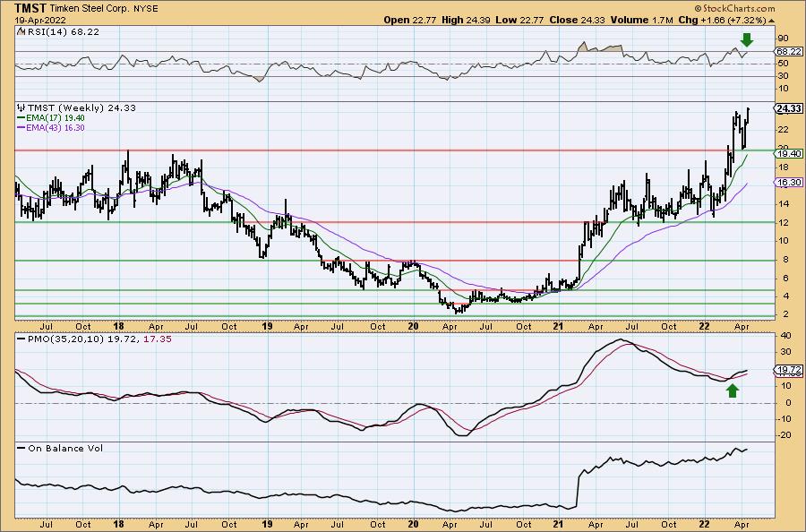Click the TMST ticker symbol in the header
Viewport: 806px width, 532px height.
tap(30, 8)
